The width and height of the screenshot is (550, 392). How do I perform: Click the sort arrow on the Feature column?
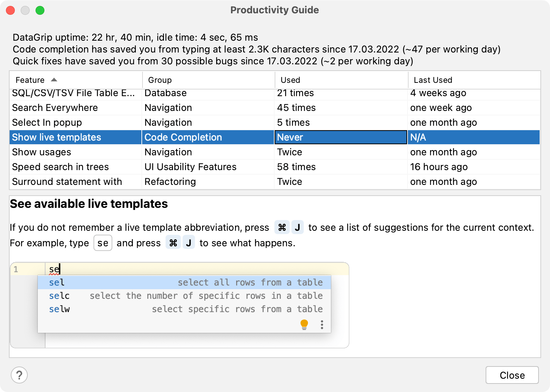pyautogui.click(x=54, y=80)
